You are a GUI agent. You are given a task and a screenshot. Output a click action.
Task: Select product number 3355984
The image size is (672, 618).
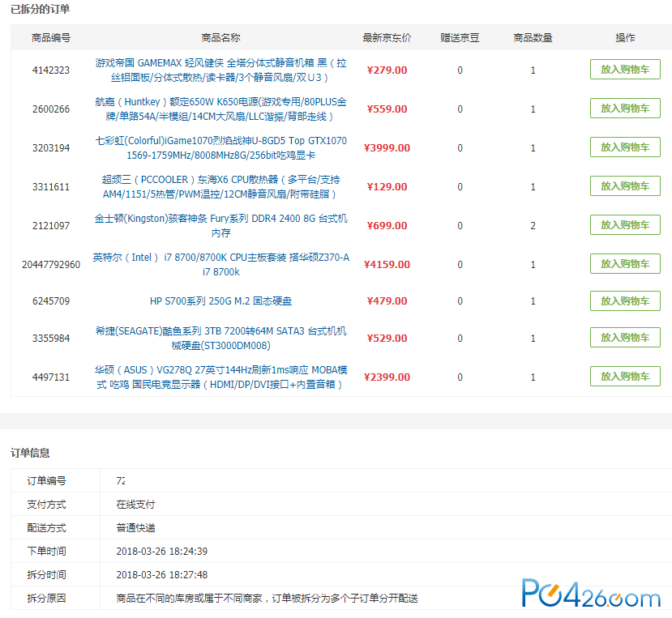pos(51,339)
